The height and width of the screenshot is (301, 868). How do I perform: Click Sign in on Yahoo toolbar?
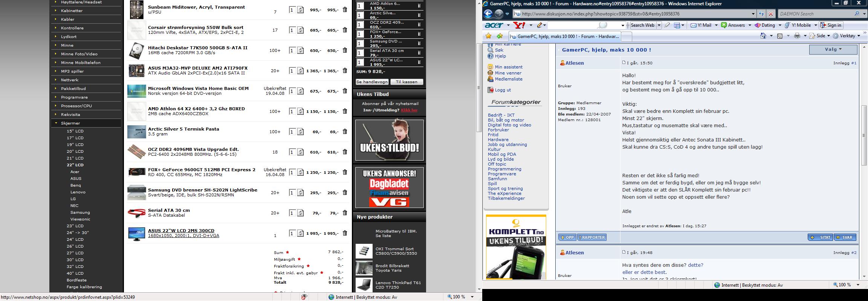point(831,25)
